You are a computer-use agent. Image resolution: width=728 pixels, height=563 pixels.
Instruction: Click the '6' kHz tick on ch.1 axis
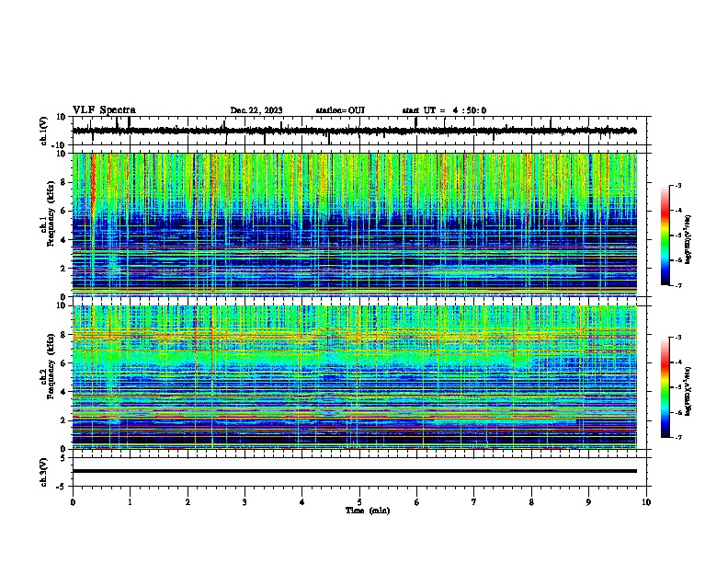(65, 211)
